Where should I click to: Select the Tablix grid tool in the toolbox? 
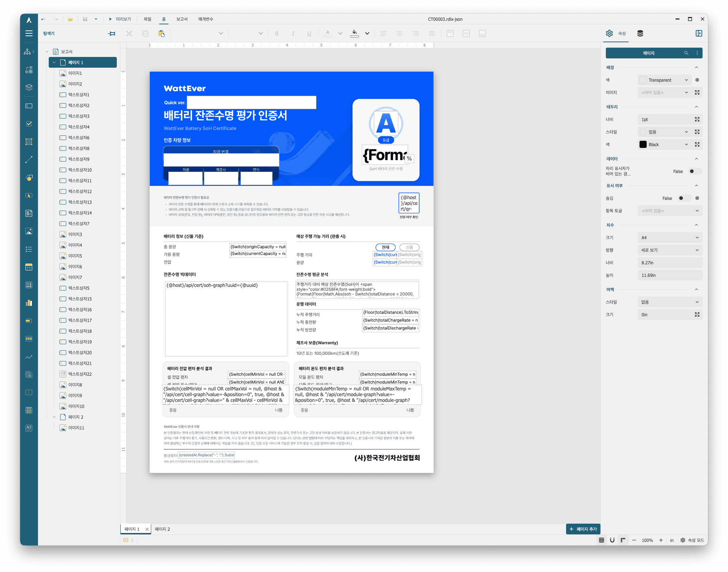(29, 285)
